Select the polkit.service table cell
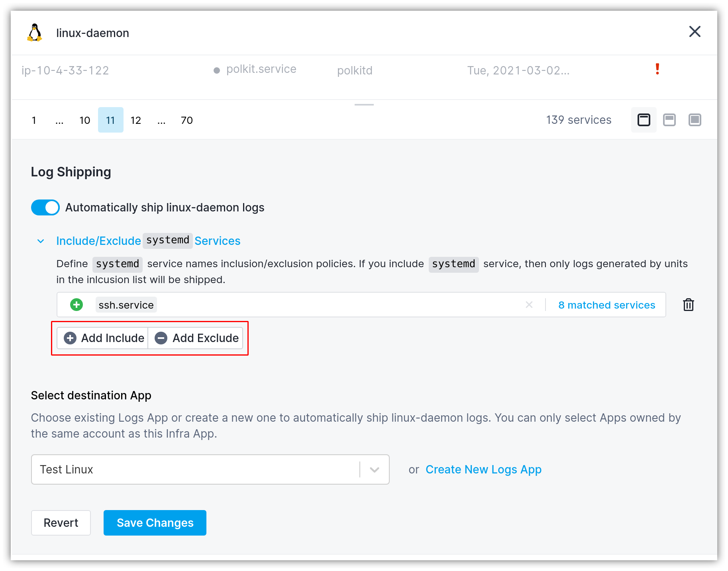 click(261, 69)
